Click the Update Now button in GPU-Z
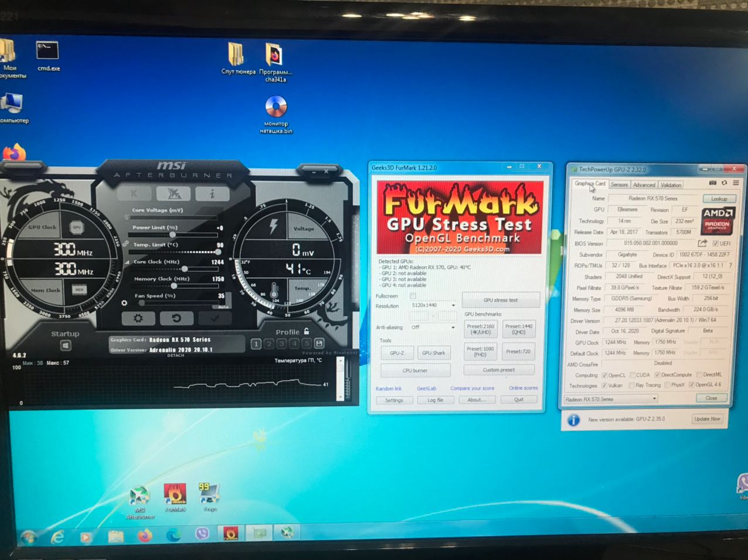Viewport: 748px width, 560px height. tap(707, 419)
